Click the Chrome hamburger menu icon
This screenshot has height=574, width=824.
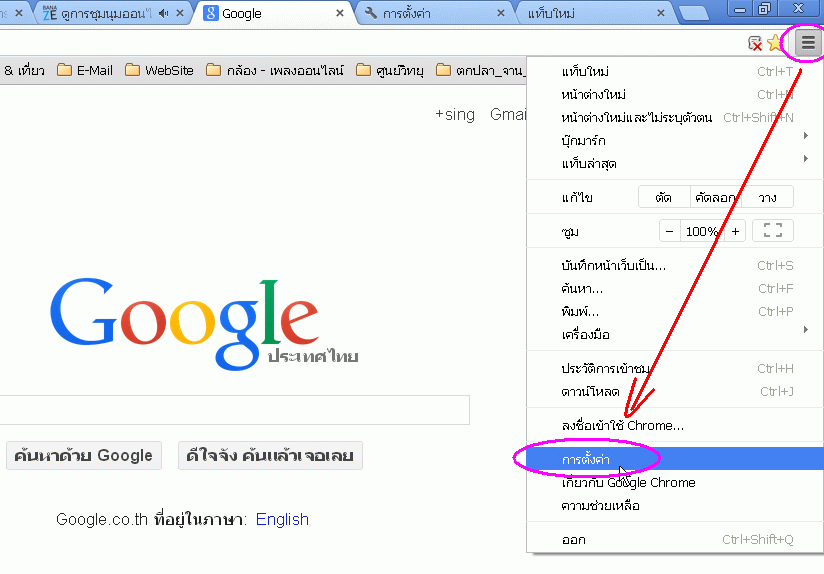pos(808,43)
